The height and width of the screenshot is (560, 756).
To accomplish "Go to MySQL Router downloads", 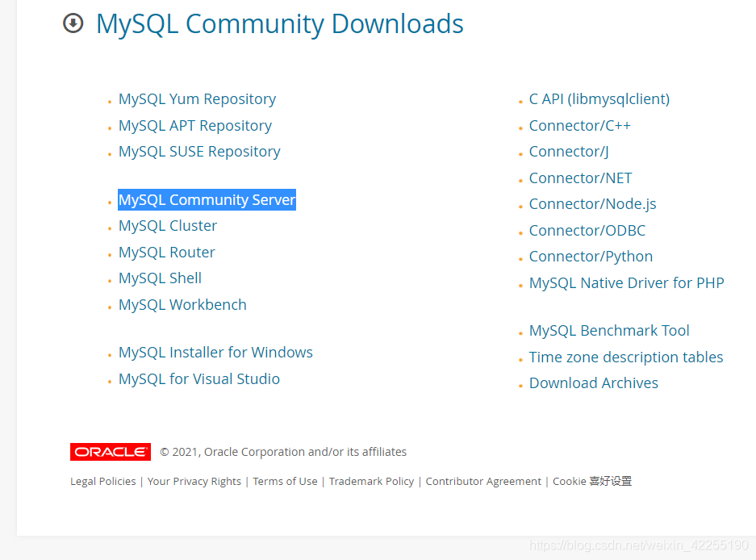I will click(167, 253).
